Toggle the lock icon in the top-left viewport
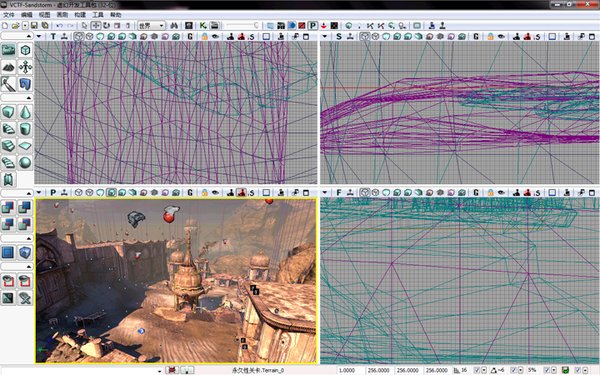Viewport: 600px width, 375px height. click(205, 36)
